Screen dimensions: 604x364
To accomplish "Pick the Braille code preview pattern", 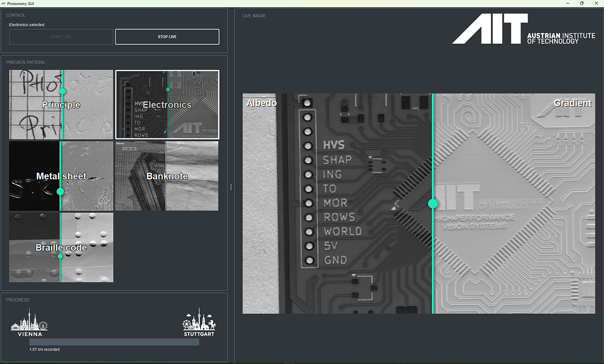I will 61,247.
